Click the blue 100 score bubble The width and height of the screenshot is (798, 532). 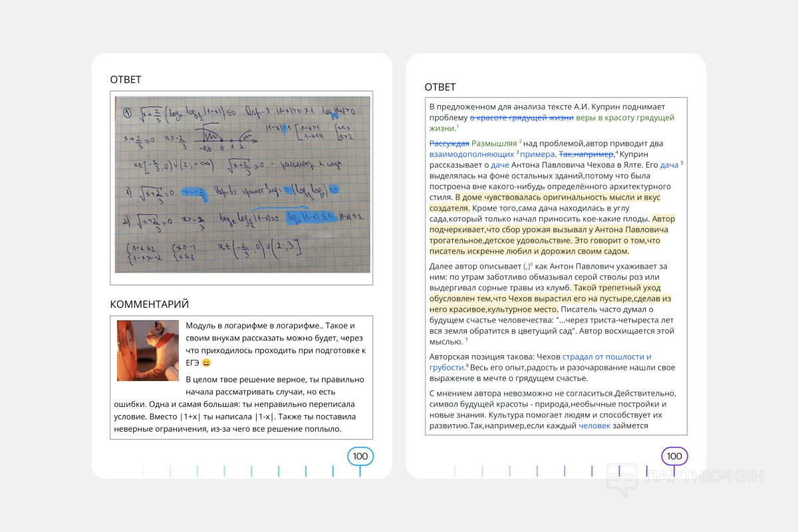tap(360, 456)
